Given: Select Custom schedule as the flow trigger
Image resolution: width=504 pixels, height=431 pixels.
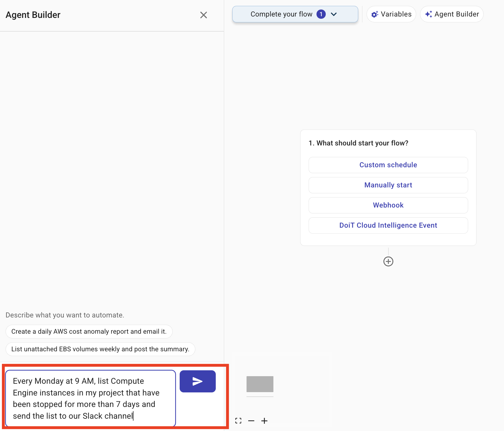Looking at the screenshot, I should tap(388, 165).
